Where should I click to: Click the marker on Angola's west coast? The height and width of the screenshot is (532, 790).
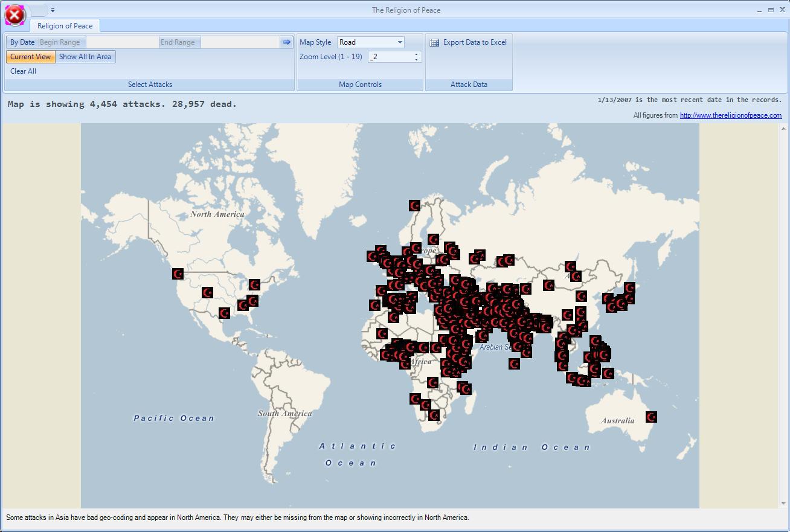pos(415,399)
